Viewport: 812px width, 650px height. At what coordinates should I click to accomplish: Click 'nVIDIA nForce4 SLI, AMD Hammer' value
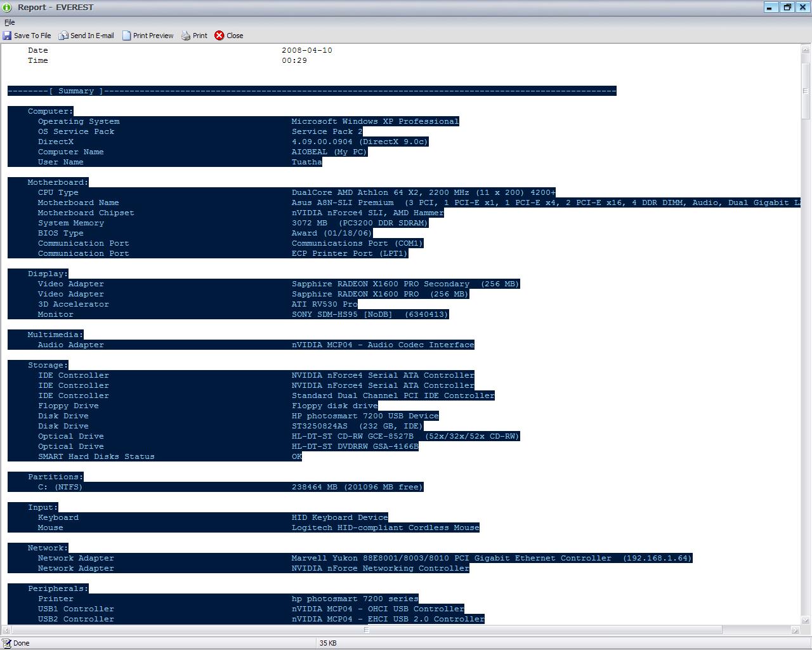click(x=367, y=213)
